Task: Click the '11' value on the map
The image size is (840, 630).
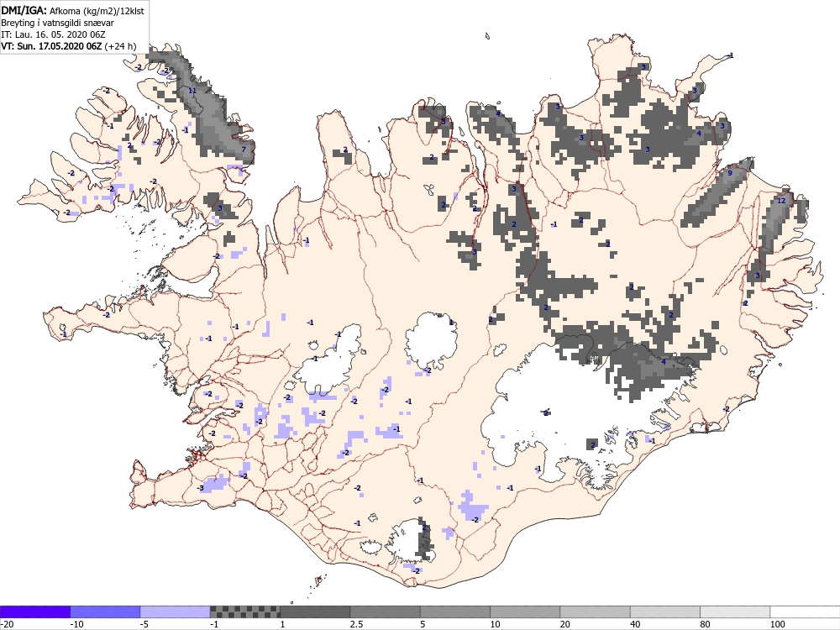Action: 192,91
